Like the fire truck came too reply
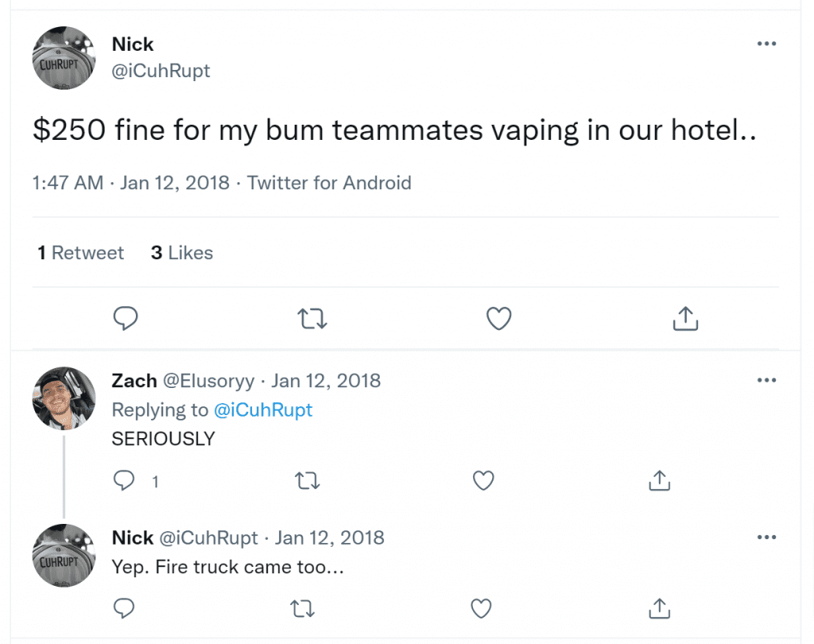Screen dimensions: 814x644 (x=481, y=608)
